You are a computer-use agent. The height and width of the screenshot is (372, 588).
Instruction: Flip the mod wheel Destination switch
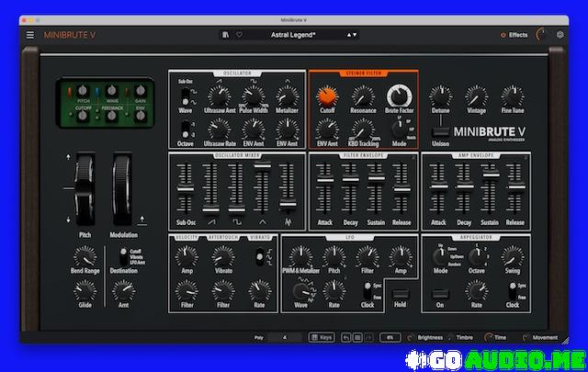click(123, 257)
